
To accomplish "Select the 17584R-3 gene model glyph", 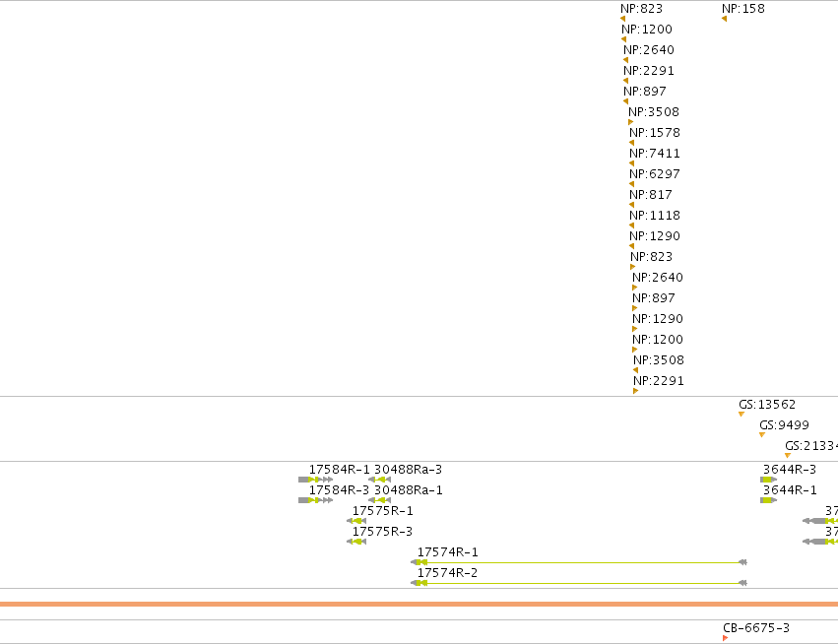I will point(316,500).
